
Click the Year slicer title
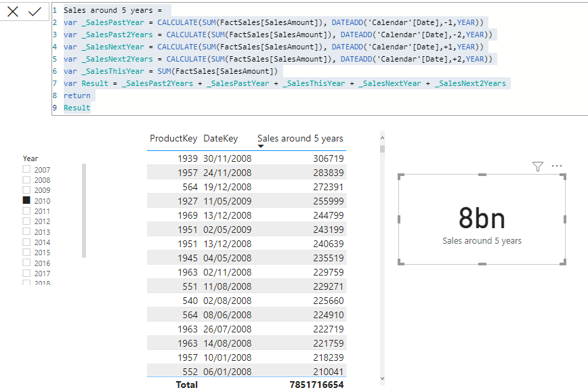30,158
